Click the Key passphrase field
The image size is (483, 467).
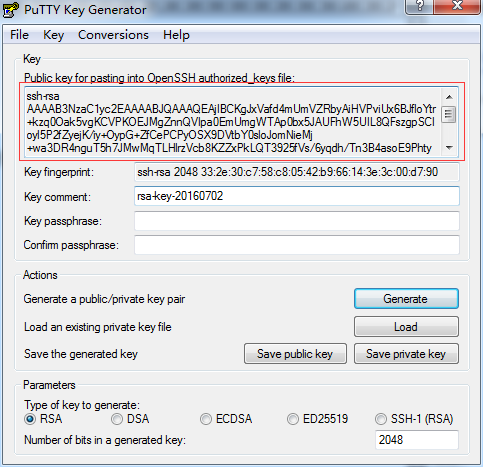pos(297,221)
